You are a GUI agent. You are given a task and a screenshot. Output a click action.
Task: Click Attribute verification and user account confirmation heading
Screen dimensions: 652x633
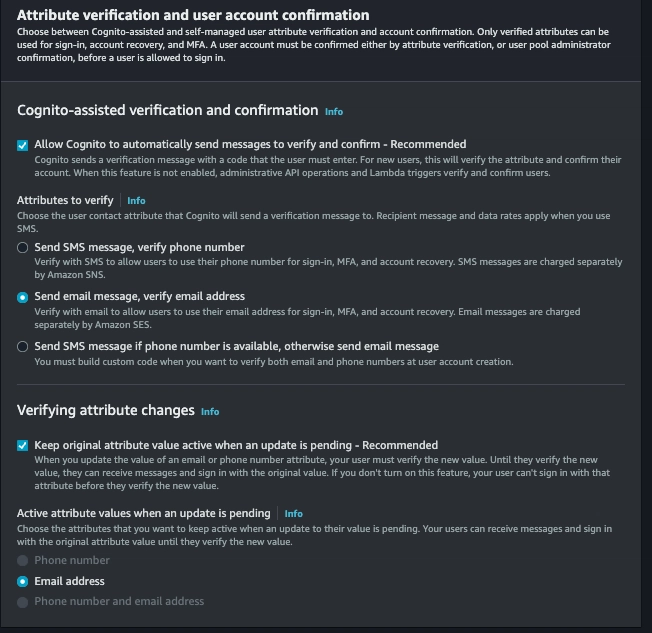click(x=193, y=15)
